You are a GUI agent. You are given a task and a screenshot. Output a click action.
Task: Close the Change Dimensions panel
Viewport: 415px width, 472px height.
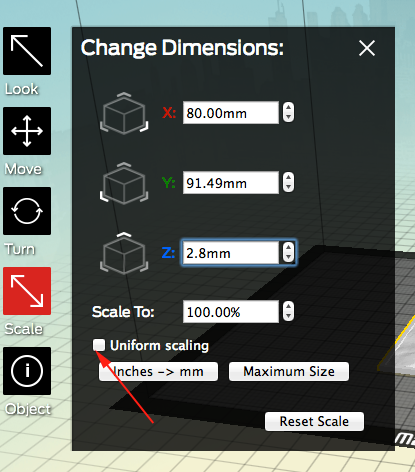pyautogui.click(x=367, y=48)
